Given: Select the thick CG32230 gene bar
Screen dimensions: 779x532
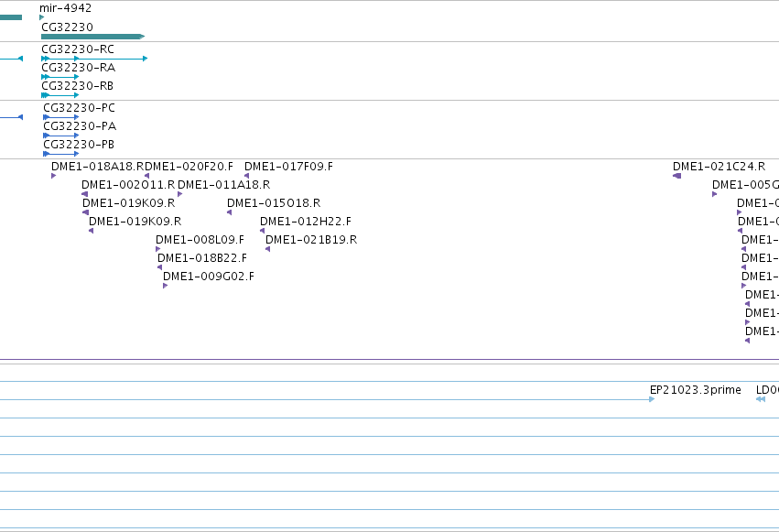Looking at the screenshot, I should click(x=92, y=37).
